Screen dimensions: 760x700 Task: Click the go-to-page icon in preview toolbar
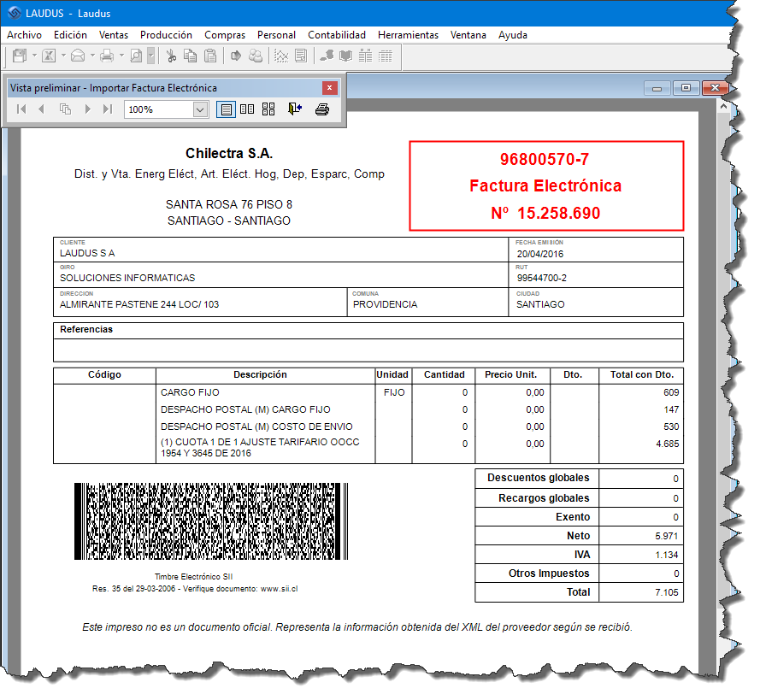point(66,109)
